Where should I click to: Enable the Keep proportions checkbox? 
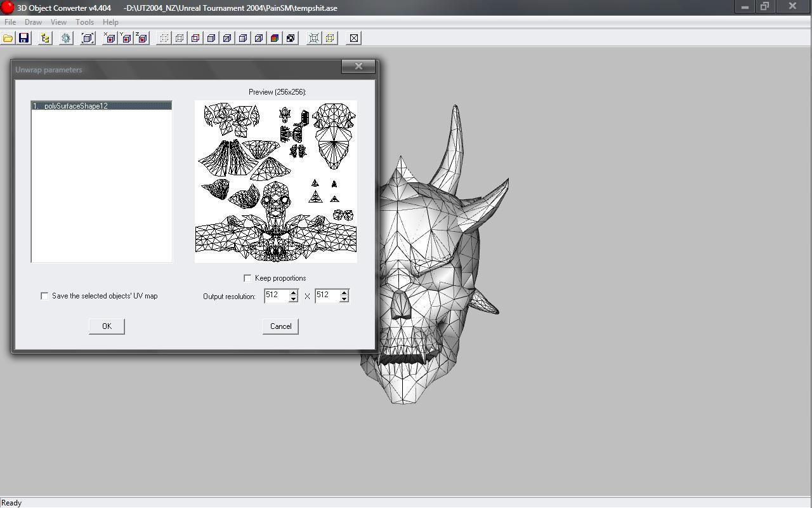tap(247, 278)
